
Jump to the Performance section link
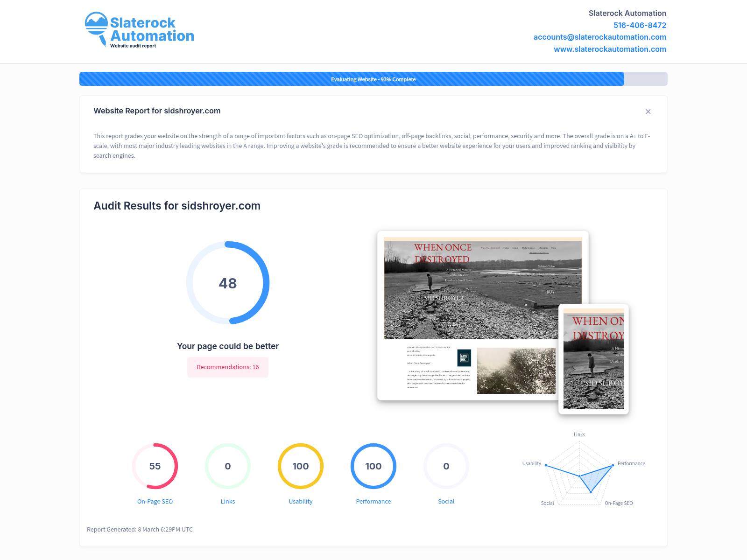tap(373, 501)
